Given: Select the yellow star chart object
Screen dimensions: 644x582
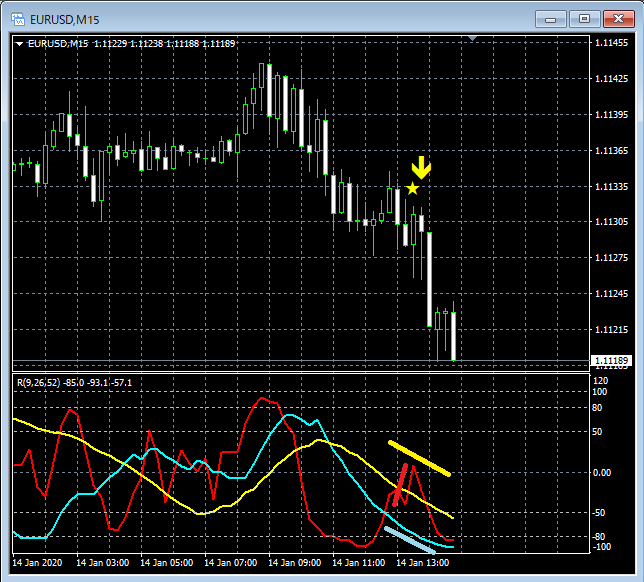Looking at the screenshot, I should pos(412,188).
